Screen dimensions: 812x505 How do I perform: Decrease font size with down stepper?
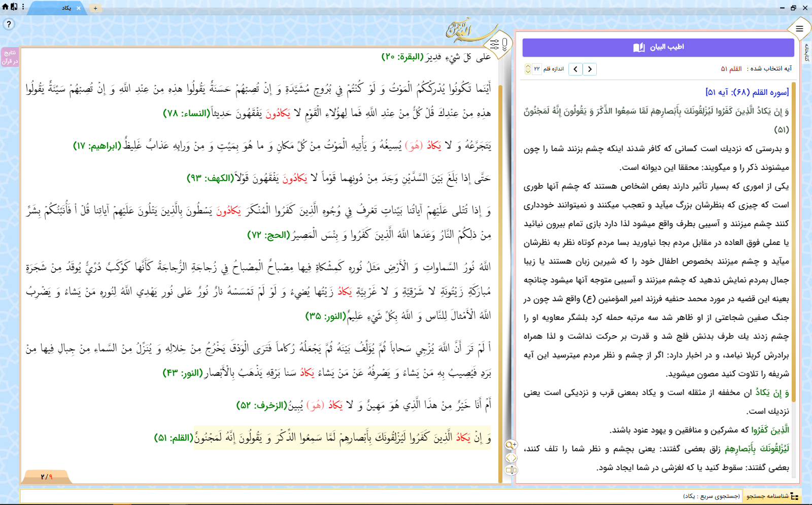528,71
